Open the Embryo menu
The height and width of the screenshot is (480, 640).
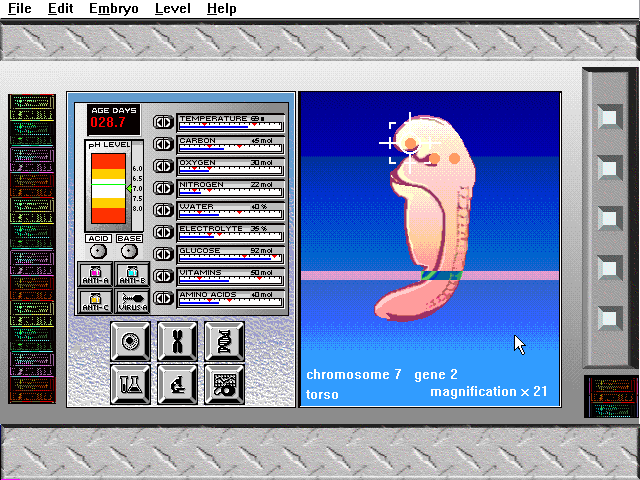coord(114,9)
